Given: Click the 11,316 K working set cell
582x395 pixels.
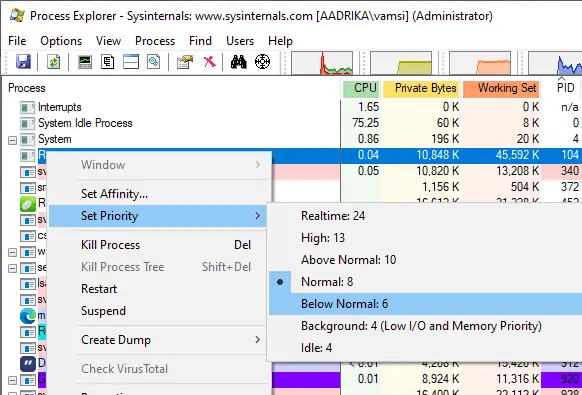Looking at the screenshot, I should 518,379.
